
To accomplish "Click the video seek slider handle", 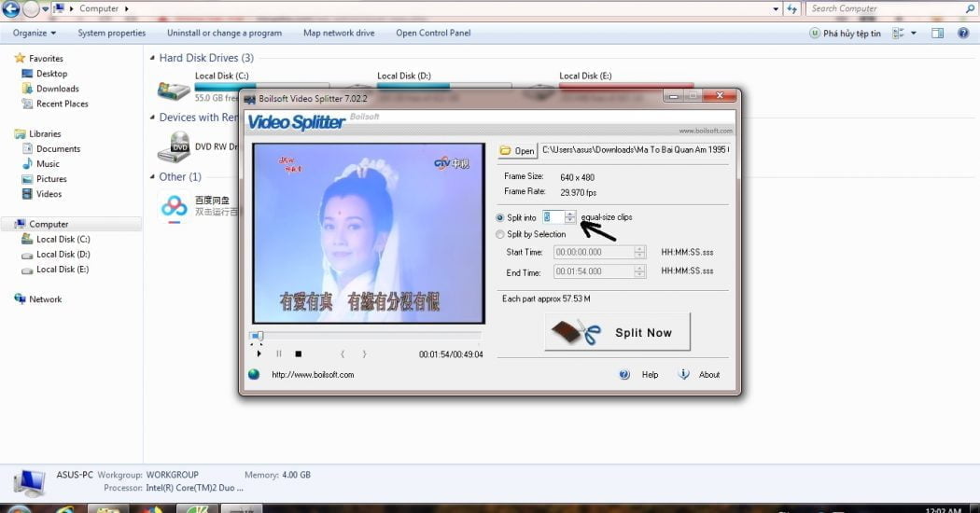I will (x=259, y=336).
